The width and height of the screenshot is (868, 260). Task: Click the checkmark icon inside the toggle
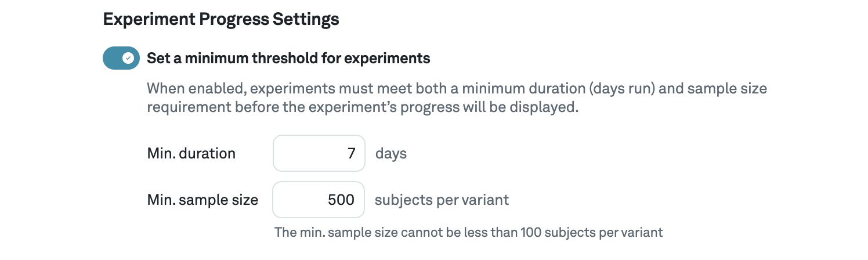tap(129, 58)
